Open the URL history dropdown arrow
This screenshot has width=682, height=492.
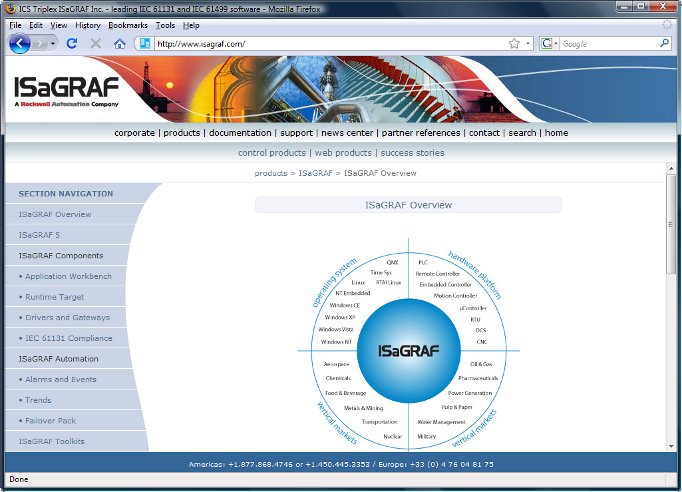pyautogui.click(x=528, y=44)
